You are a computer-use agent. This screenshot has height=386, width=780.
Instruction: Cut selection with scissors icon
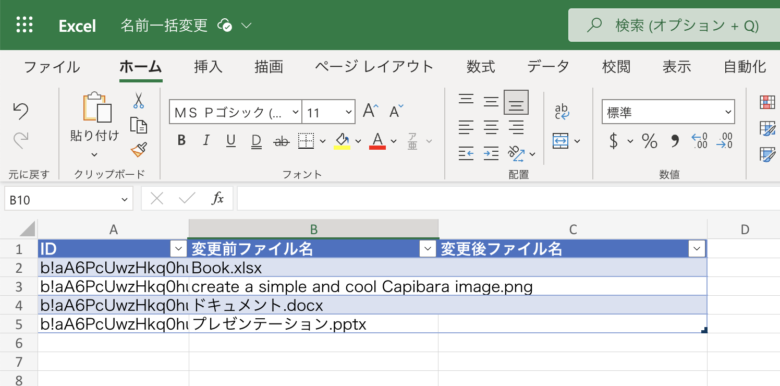pos(138,101)
